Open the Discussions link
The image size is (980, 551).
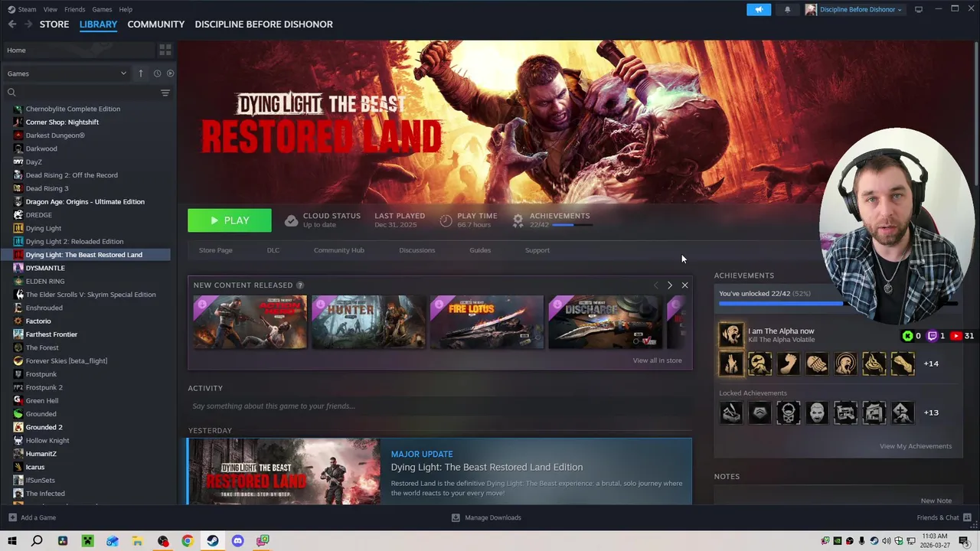click(417, 250)
